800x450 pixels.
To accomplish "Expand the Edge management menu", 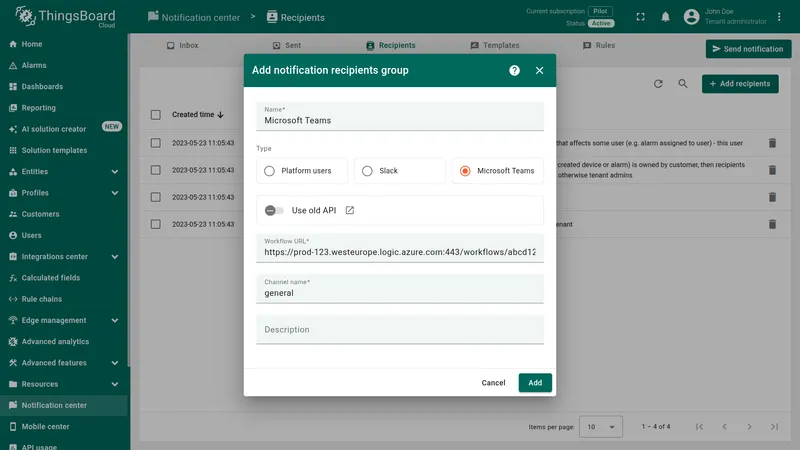I will (x=64, y=320).
